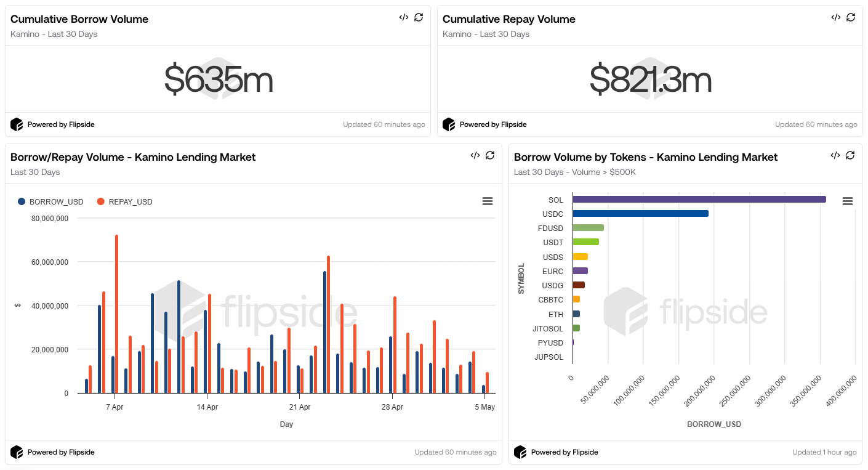The image size is (868, 470).
Task: Open embed code for Borrow Volume by Tokens
Action: coord(835,155)
